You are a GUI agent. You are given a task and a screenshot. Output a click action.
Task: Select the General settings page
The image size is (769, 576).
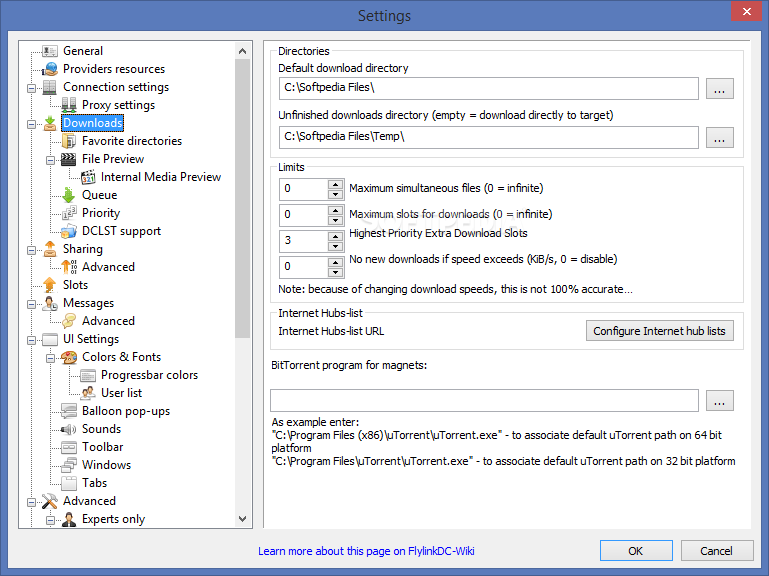83,51
